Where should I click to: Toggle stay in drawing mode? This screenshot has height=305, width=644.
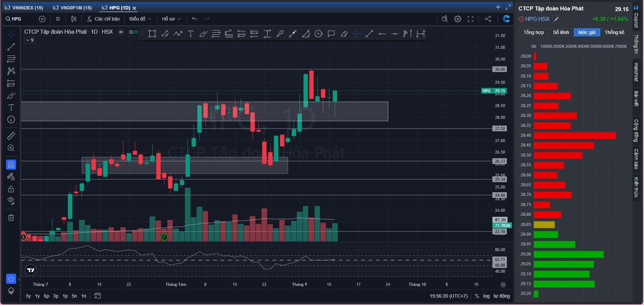point(11,177)
